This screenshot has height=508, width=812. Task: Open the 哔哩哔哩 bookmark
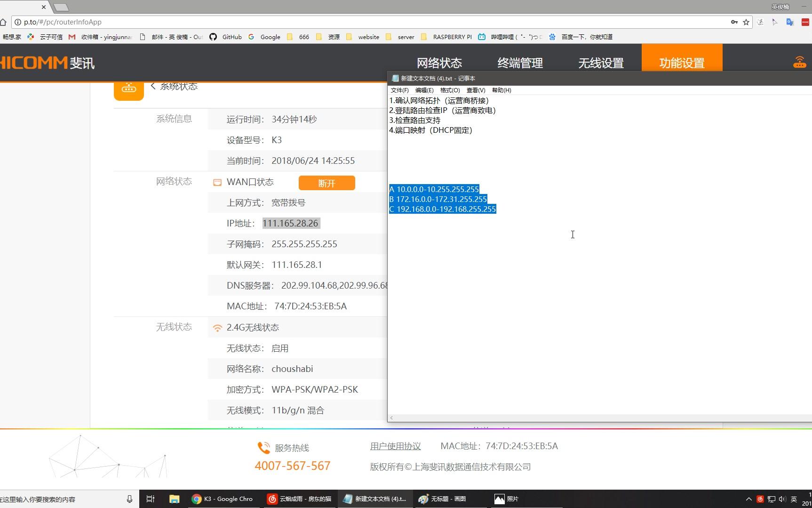tap(510, 37)
